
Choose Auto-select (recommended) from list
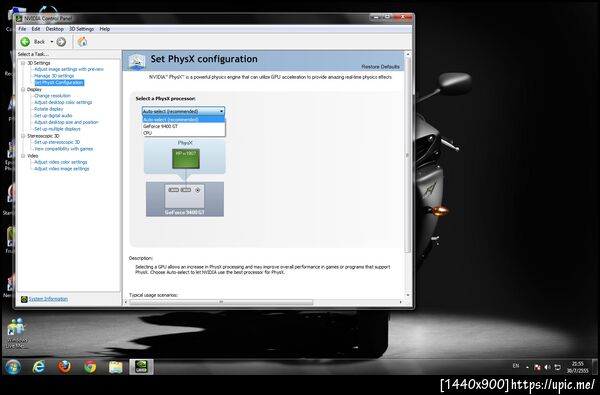(184, 119)
